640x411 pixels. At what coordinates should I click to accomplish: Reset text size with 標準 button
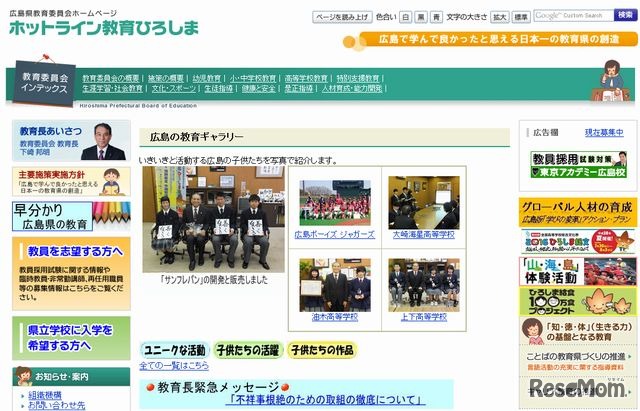click(521, 17)
